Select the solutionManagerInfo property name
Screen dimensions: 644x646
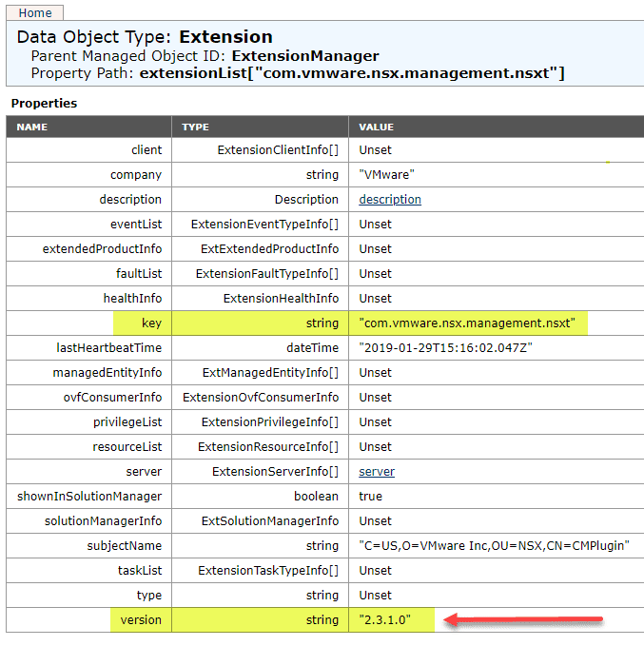click(x=103, y=520)
